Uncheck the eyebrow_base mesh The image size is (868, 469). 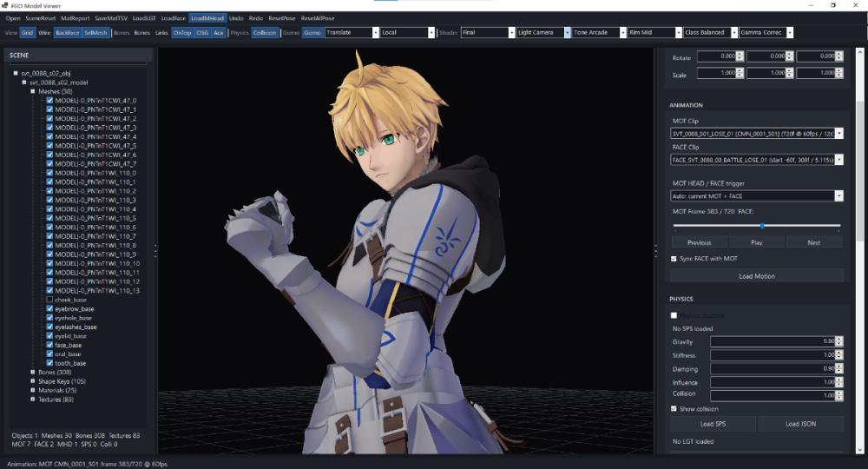[x=49, y=308]
